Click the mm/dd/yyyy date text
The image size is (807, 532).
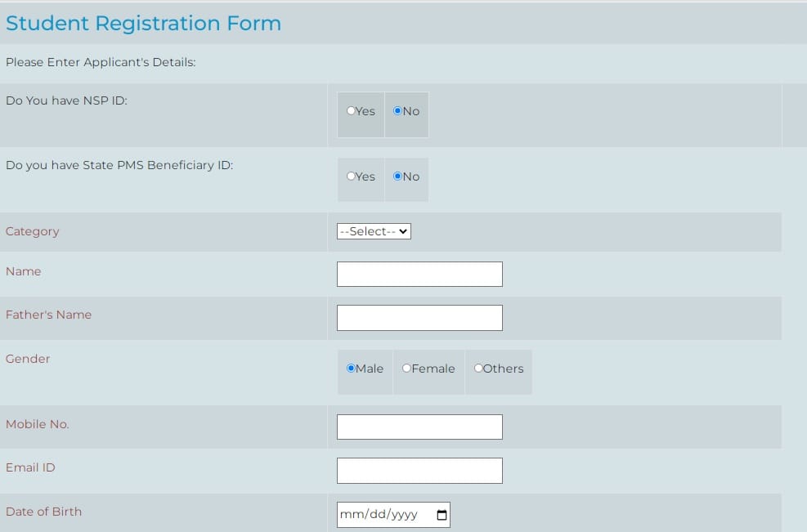(379, 515)
